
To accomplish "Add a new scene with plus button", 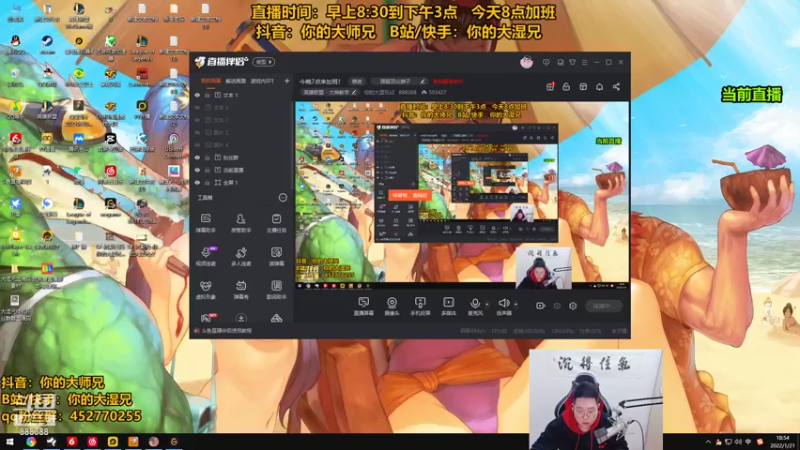I will point(287,81).
